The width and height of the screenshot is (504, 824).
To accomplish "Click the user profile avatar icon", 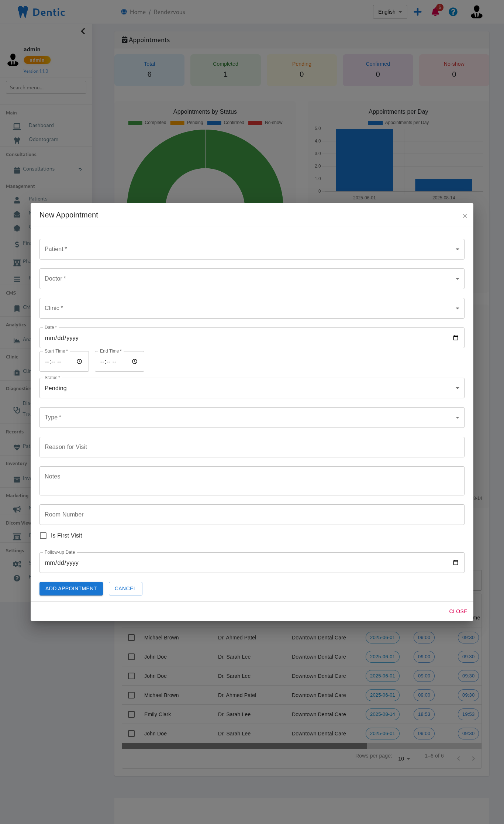I will [x=476, y=12].
